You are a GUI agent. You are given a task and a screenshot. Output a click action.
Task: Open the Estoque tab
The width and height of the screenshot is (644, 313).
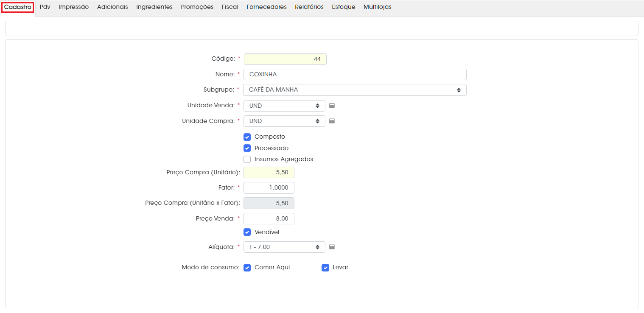(x=344, y=7)
